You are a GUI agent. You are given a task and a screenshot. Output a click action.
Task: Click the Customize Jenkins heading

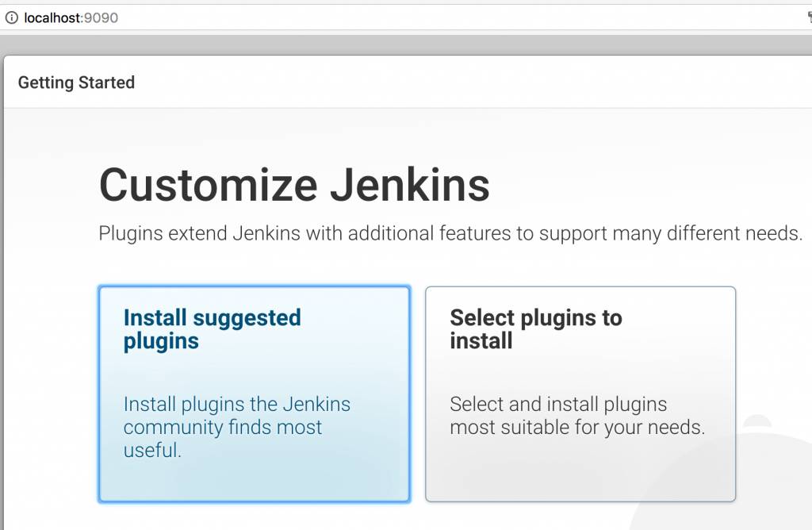tap(294, 185)
